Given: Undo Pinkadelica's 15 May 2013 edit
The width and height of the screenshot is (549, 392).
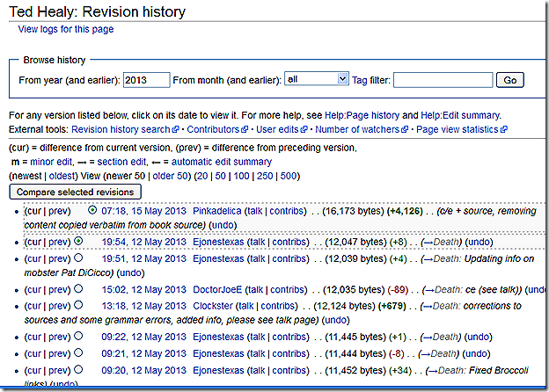Looking at the screenshot, I should click(223, 225).
